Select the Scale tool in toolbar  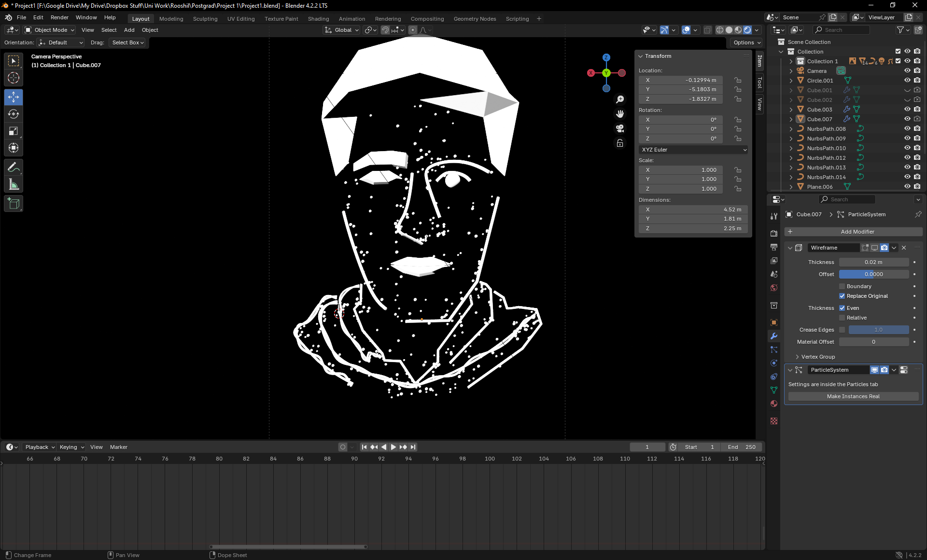(14, 131)
